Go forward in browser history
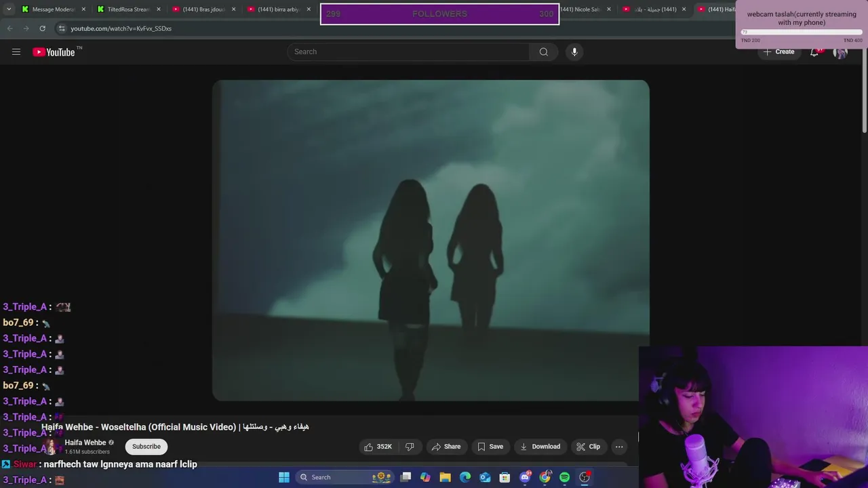 (26, 28)
